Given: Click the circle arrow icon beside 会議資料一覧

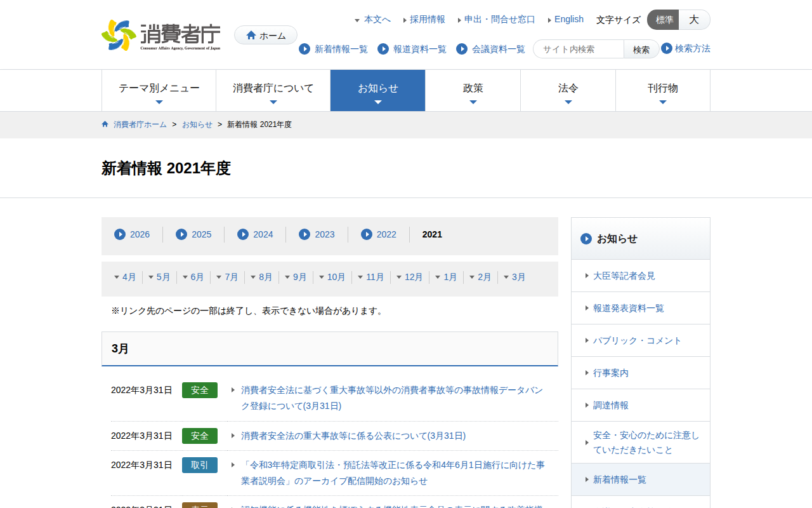Looking at the screenshot, I should [462, 49].
